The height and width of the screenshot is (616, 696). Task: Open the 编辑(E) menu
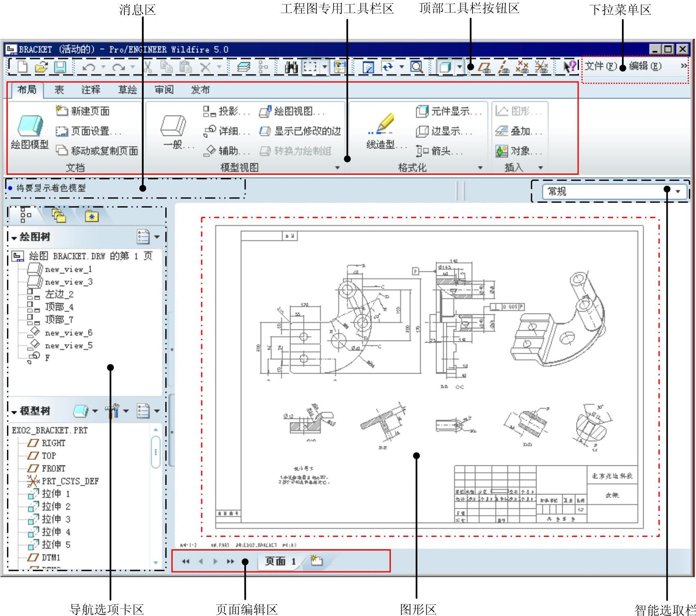tap(645, 66)
